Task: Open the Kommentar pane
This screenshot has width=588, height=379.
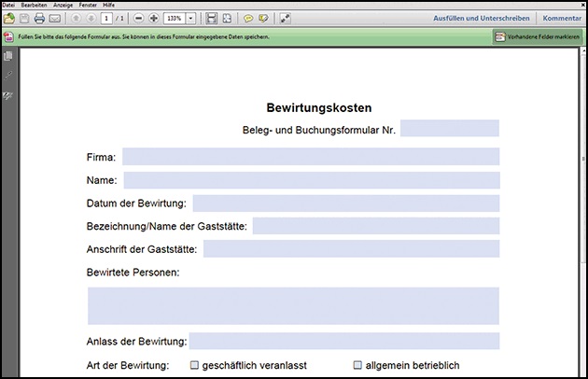Action: (562, 18)
